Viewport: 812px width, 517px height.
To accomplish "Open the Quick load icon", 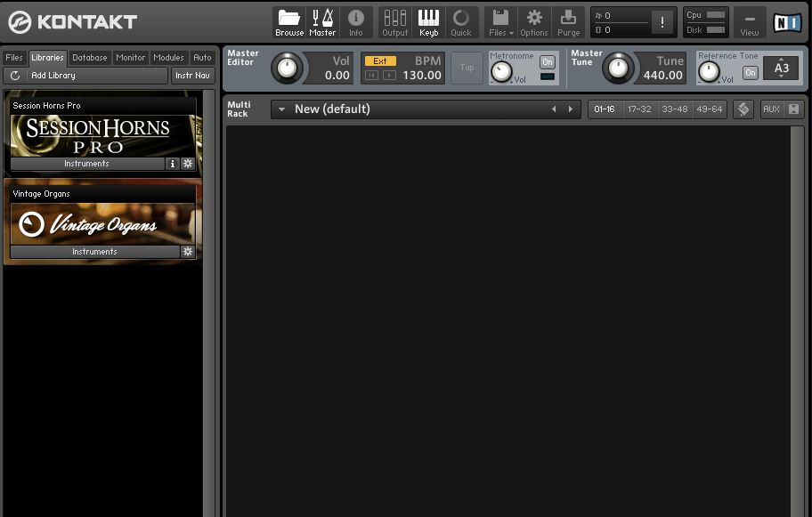I will pyautogui.click(x=461, y=23).
